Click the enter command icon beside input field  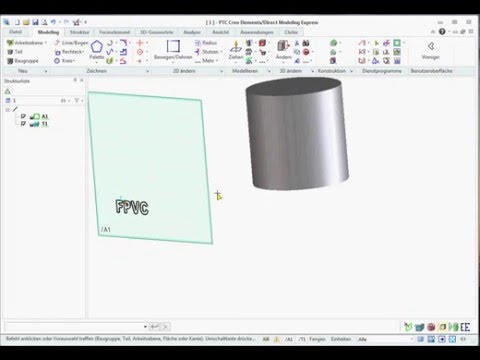click(x=155, y=327)
